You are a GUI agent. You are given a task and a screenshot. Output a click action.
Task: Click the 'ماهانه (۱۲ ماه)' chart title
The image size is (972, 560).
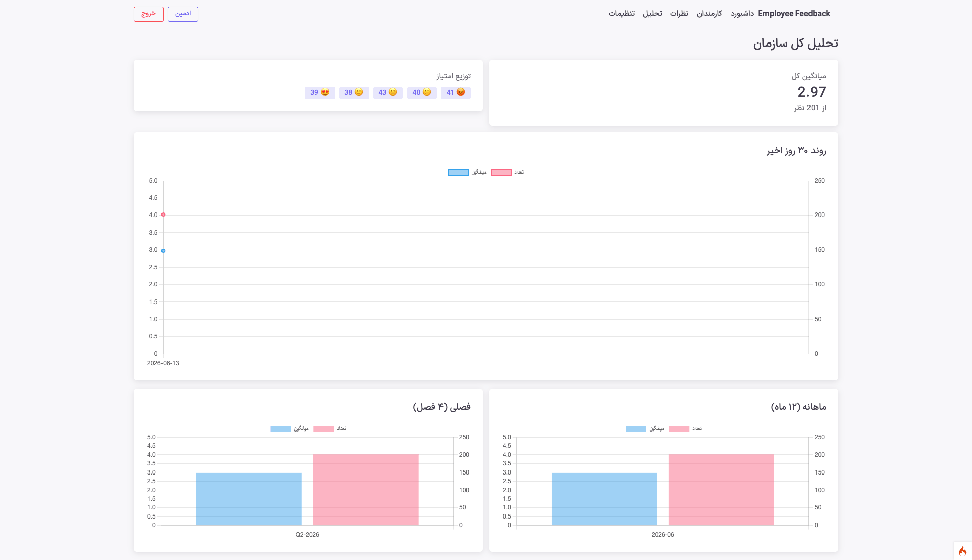tap(798, 407)
